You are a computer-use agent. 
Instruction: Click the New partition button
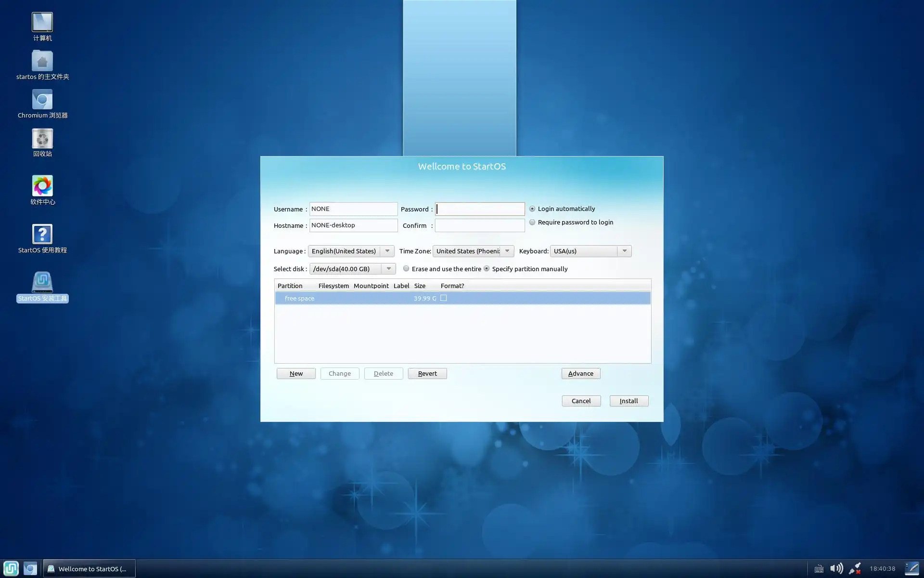pyautogui.click(x=296, y=374)
